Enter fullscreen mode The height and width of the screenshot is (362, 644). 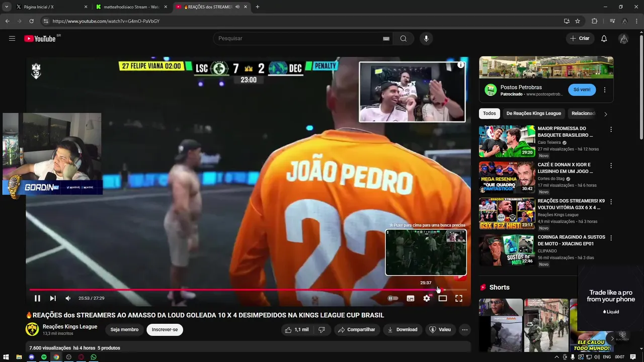[x=459, y=298]
